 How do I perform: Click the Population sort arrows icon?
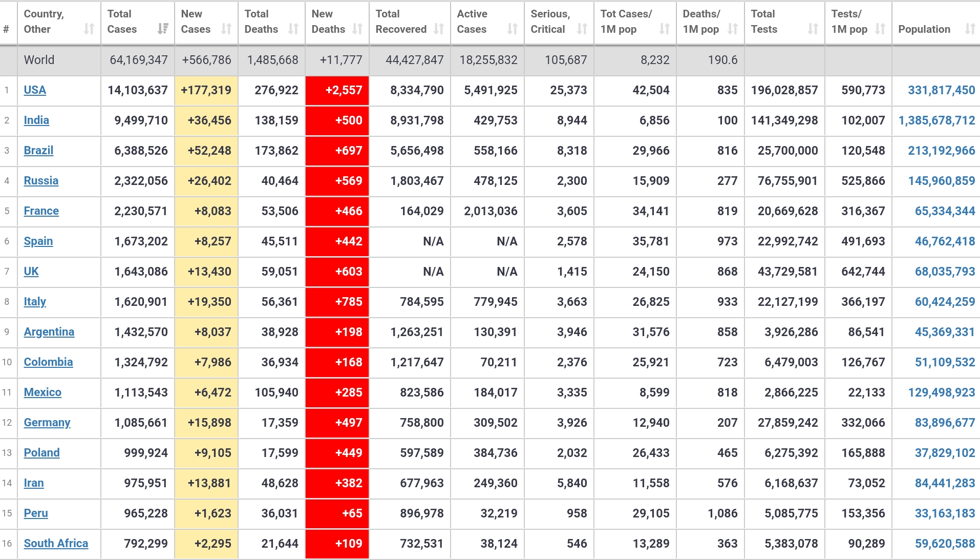[970, 29]
